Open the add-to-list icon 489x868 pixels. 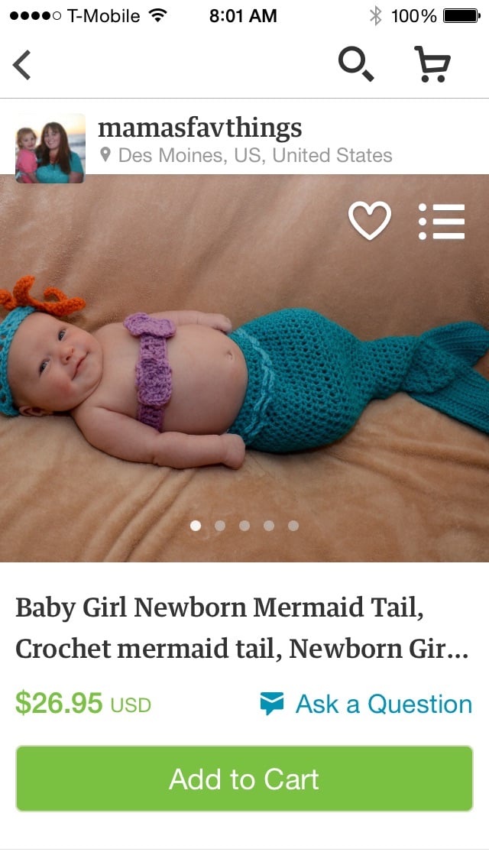442,222
